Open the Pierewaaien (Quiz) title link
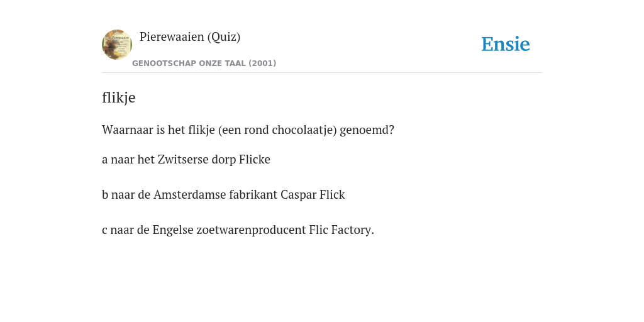The width and height of the screenshot is (644, 322). point(190,37)
